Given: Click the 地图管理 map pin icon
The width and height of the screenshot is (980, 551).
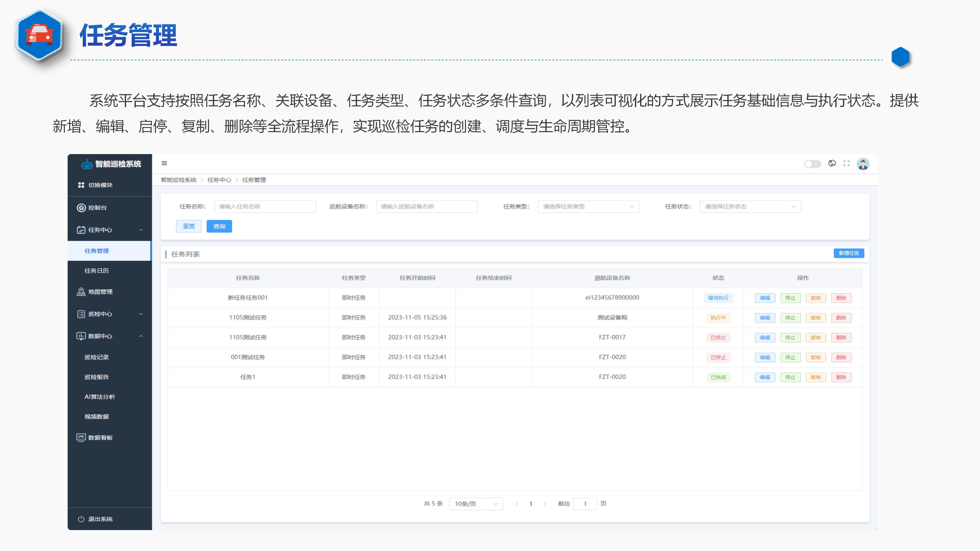Looking at the screenshot, I should pos(81,292).
